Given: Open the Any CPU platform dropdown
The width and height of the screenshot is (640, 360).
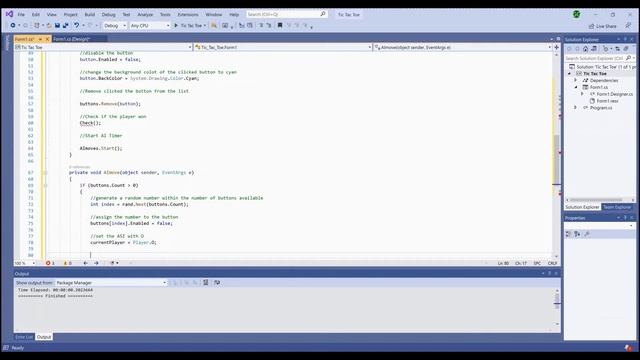Looking at the screenshot, I should point(149,25).
